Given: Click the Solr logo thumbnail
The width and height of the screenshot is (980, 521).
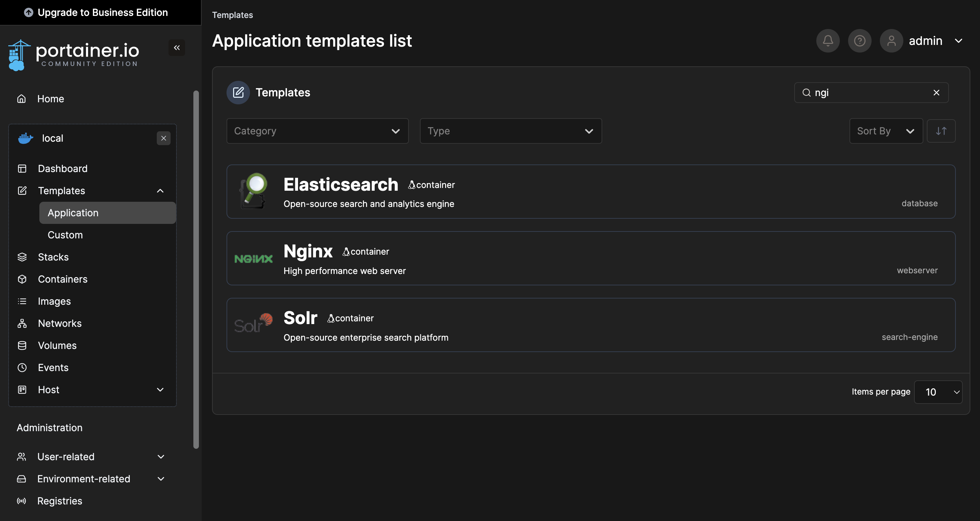Looking at the screenshot, I should (x=253, y=323).
